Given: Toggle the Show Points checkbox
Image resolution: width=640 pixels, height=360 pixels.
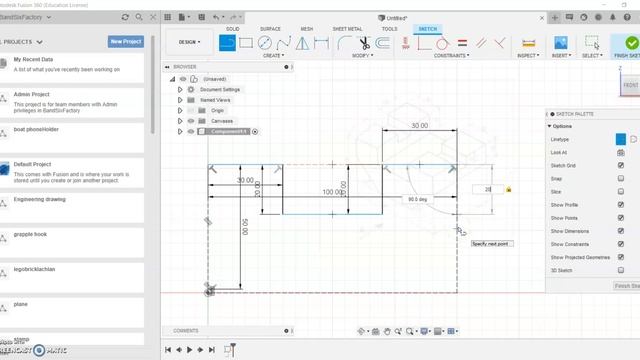Looking at the screenshot, I should 621,218.
